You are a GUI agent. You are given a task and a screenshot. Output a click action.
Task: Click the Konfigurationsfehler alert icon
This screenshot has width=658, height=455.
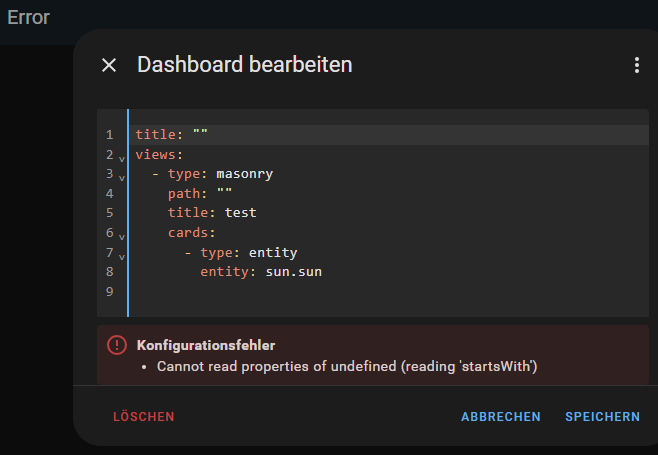pos(117,345)
